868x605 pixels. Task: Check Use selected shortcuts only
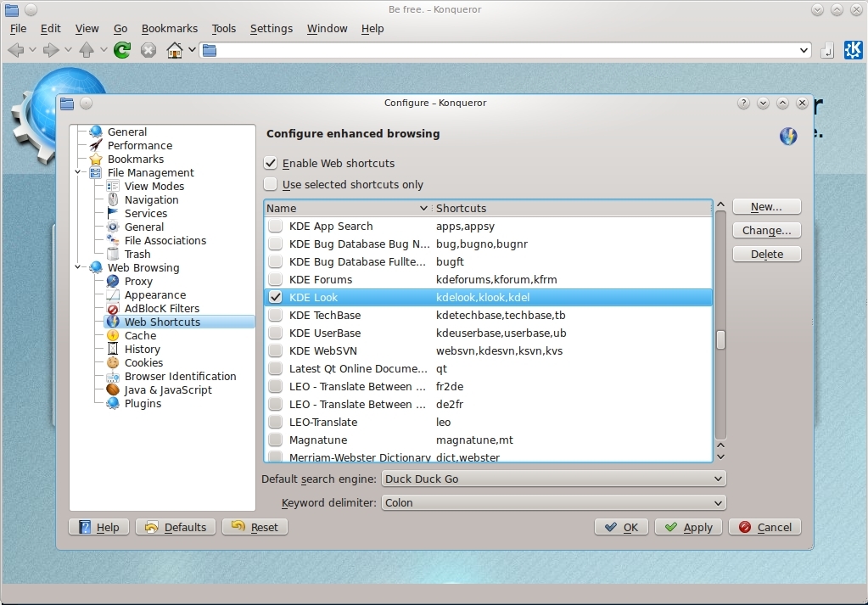click(x=270, y=184)
